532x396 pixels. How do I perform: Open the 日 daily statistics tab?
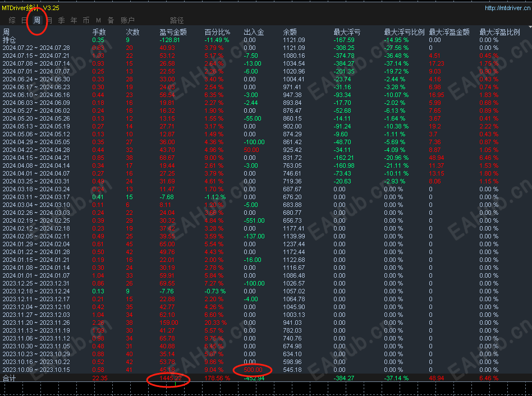click(24, 20)
